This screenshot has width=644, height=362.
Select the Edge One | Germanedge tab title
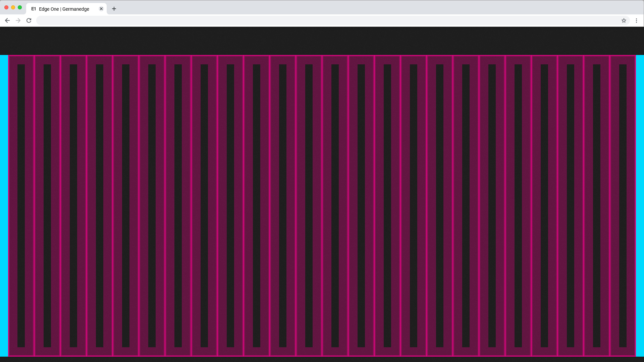tap(64, 9)
